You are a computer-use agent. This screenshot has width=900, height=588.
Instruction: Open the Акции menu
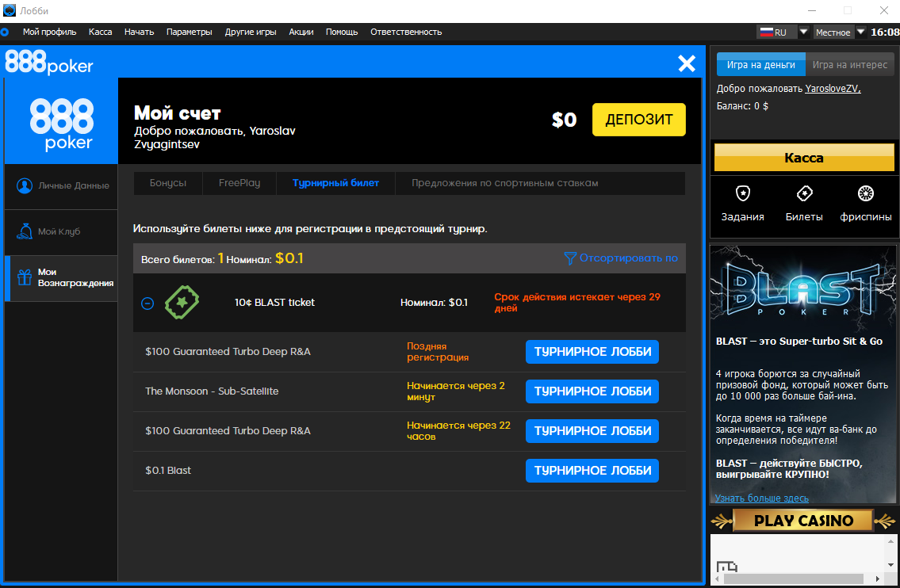(x=301, y=32)
